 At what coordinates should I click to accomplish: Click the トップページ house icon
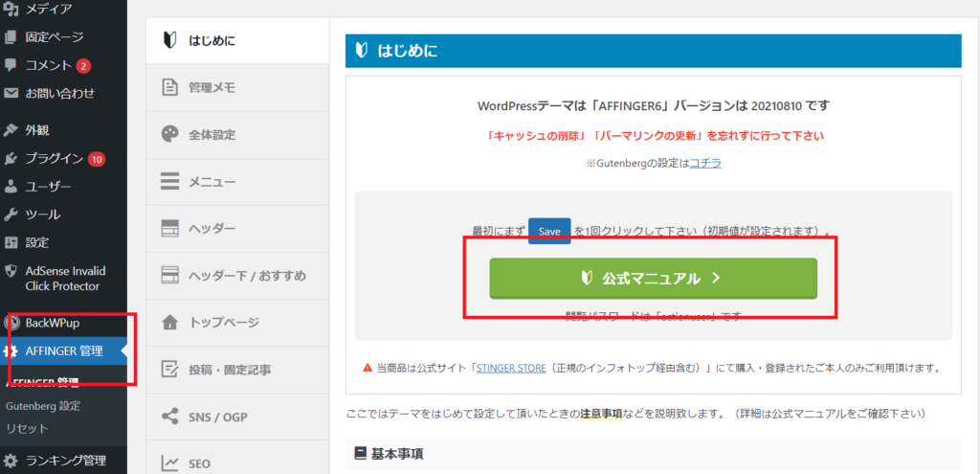(x=169, y=323)
